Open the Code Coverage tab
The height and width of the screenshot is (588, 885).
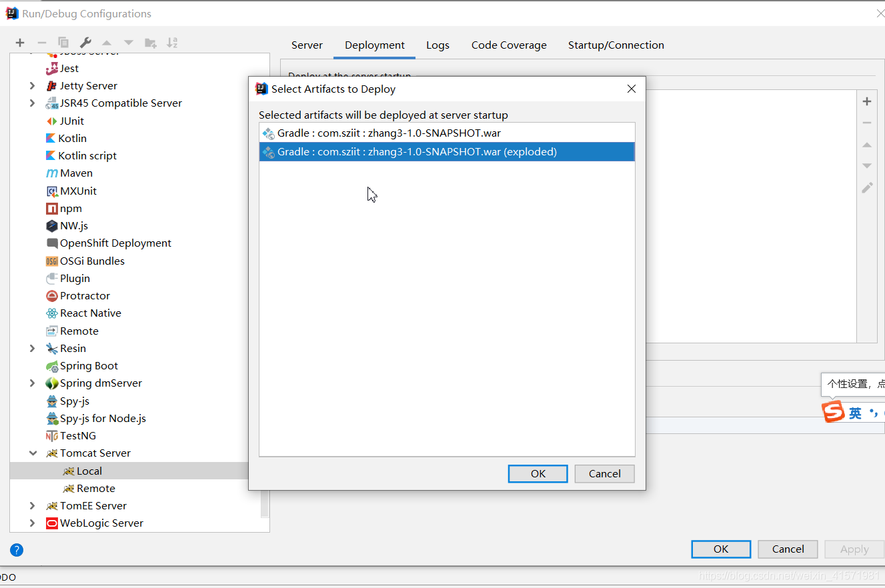[509, 45]
